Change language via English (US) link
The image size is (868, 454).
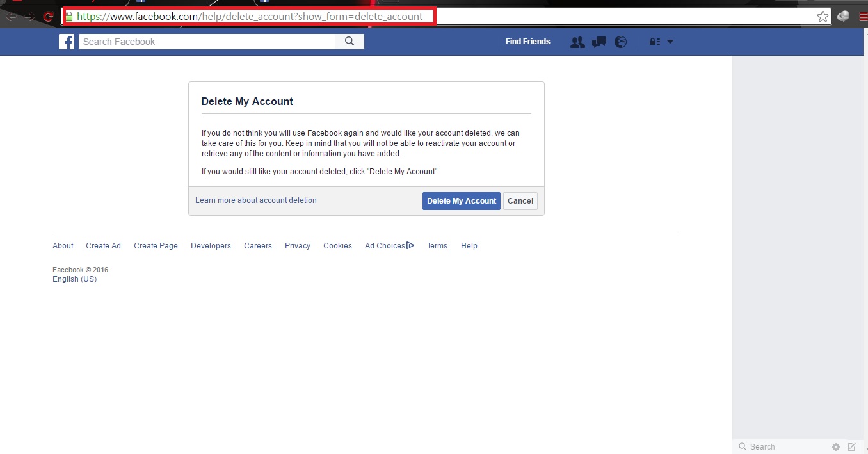74,279
